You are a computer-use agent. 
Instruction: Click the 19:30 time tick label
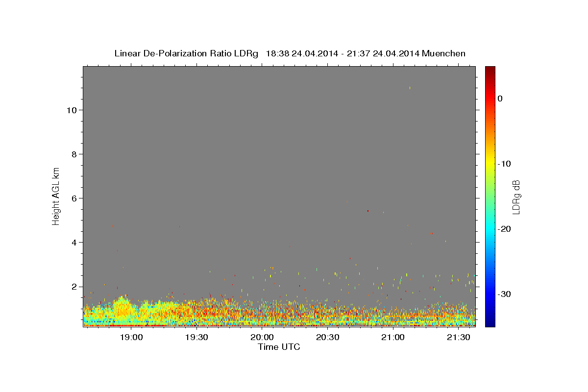[197, 338]
